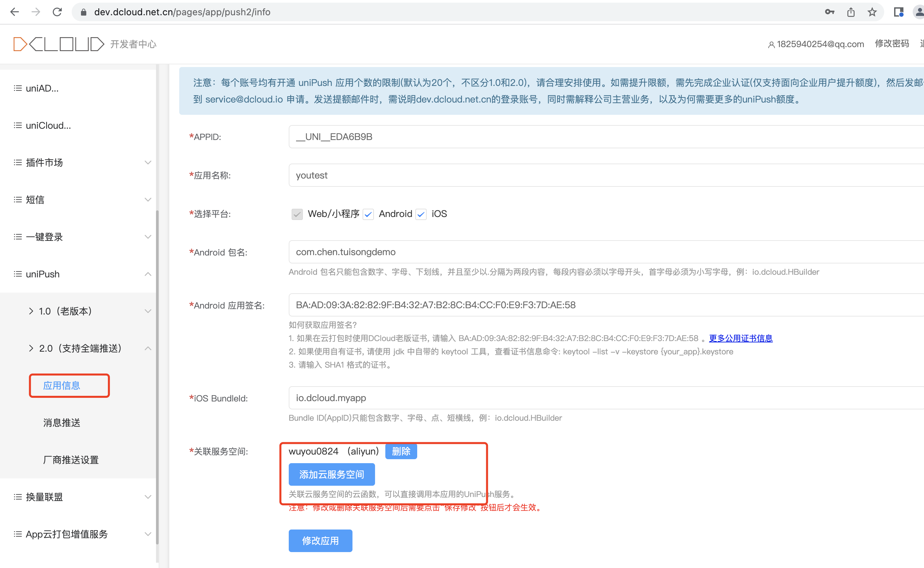Click the *选择平台: label
Viewport: 924px width, 568px height.
pyautogui.click(x=210, y=214)
